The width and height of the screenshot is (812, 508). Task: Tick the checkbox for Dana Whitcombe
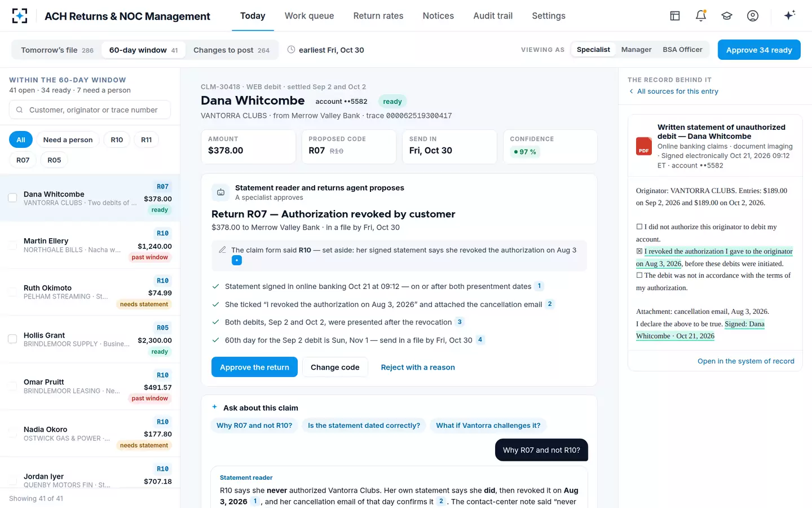12,198
